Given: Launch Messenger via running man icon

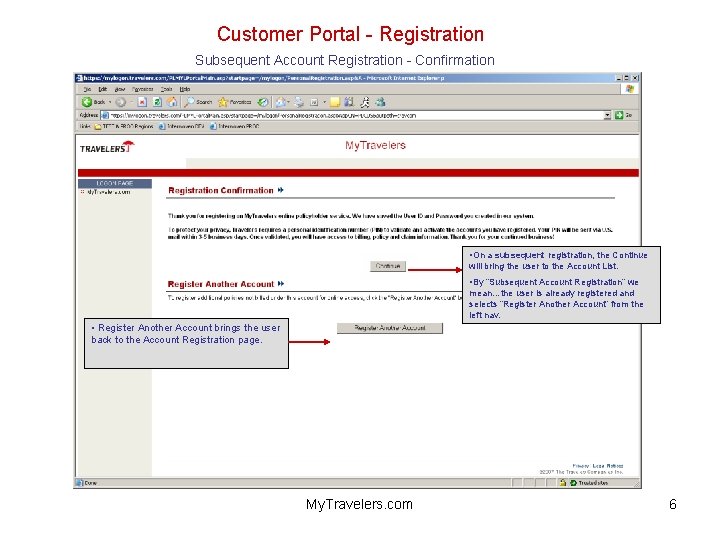Looking at the screenshot, I should pyautogui.click(x=365, y=102).
